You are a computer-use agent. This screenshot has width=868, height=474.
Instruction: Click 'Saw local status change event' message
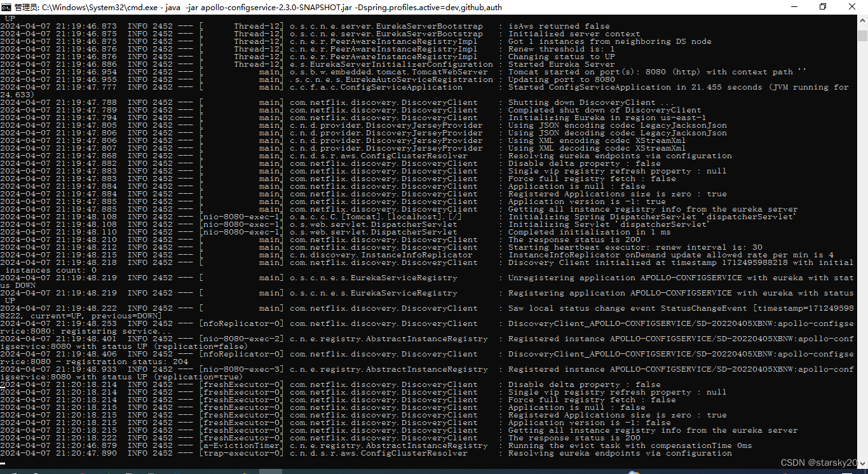(681, 308)
